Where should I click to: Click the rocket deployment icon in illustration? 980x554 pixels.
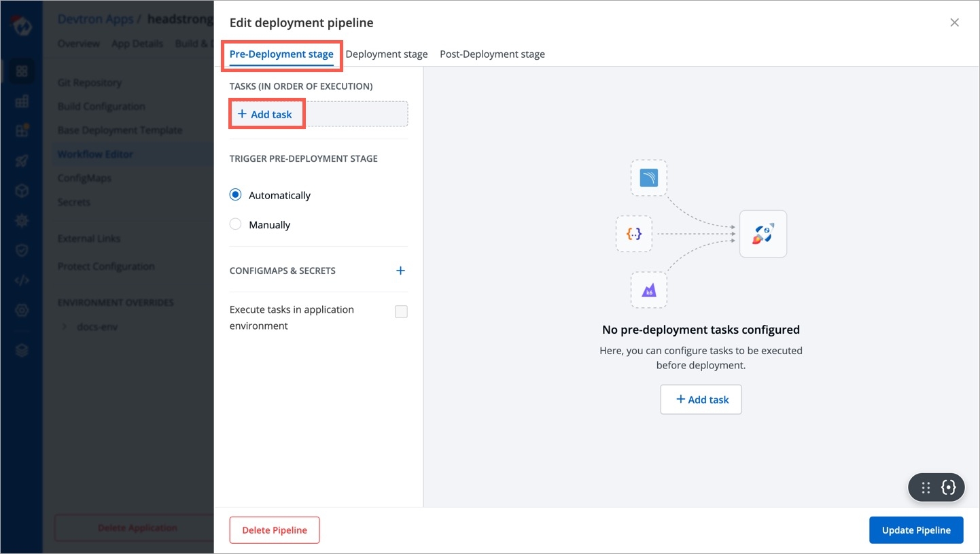click(763, 234)
